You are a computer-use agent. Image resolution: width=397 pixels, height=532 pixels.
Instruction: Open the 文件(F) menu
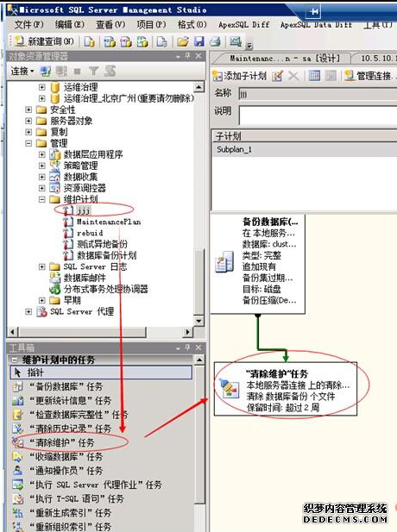tap(28, 24)
